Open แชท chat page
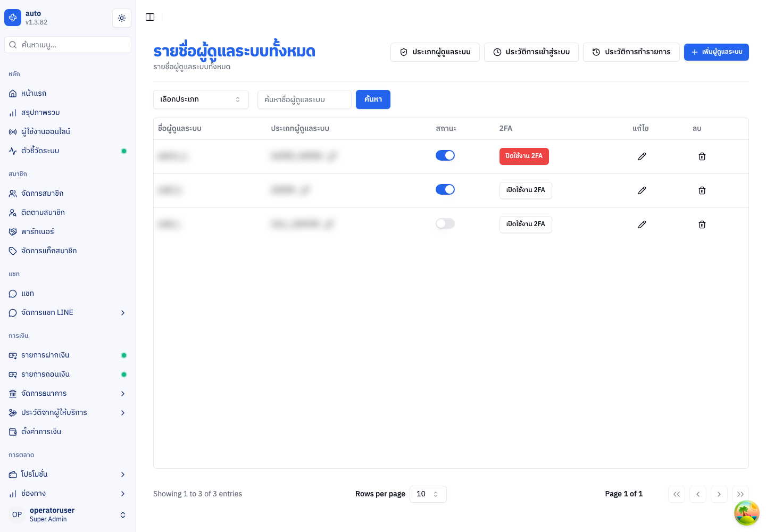This screenshot has width=766, height=532. click(x=68, y=294)
